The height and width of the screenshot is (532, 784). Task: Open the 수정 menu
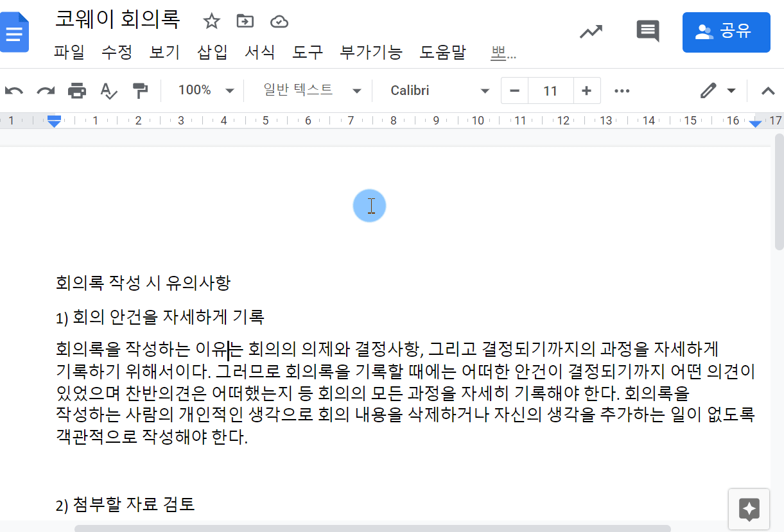pyautogui.click(x=117, y=53)
